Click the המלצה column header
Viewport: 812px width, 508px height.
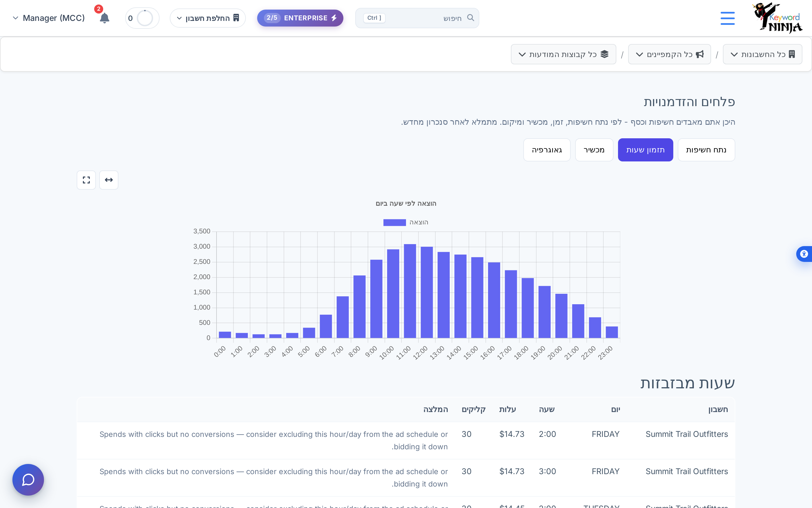(x=436, y=410)
